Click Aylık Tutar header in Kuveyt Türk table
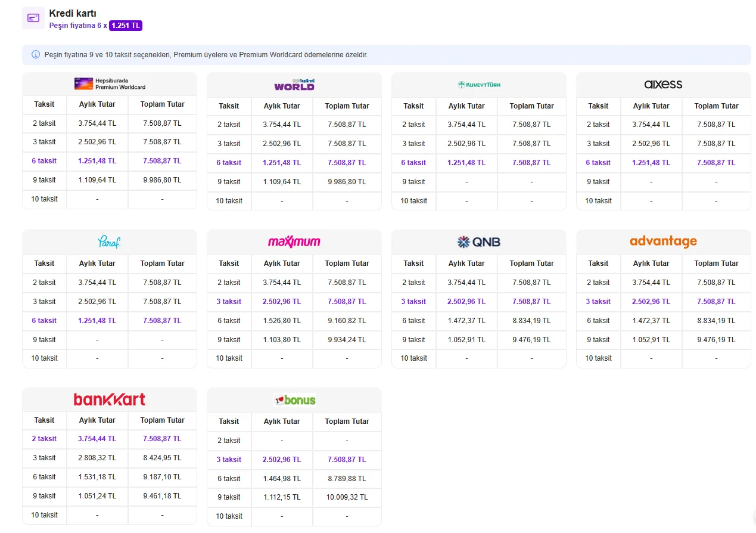 point(466,106)
